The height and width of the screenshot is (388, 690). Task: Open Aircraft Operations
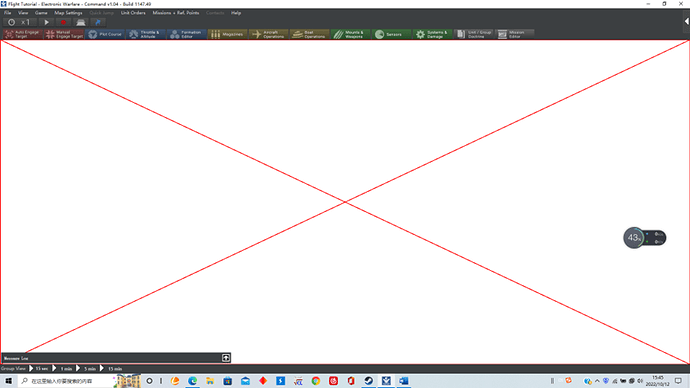tap(268, 34)
